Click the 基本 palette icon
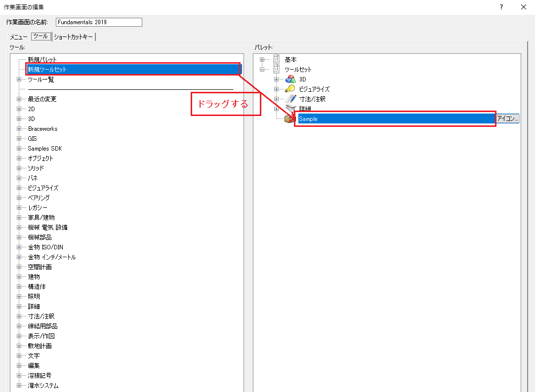Screen dimensions: 535x392 click(277, 59)
